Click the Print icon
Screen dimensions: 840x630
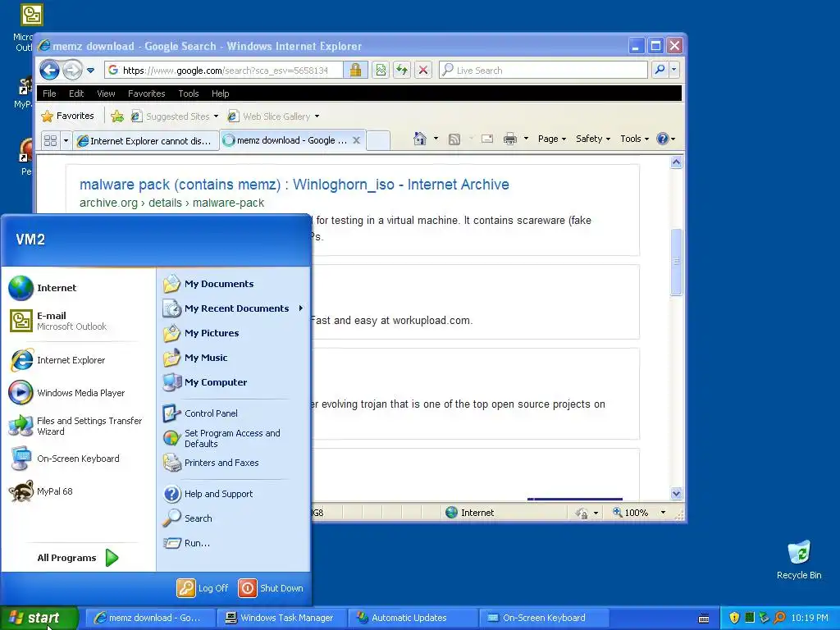[510, 139]
